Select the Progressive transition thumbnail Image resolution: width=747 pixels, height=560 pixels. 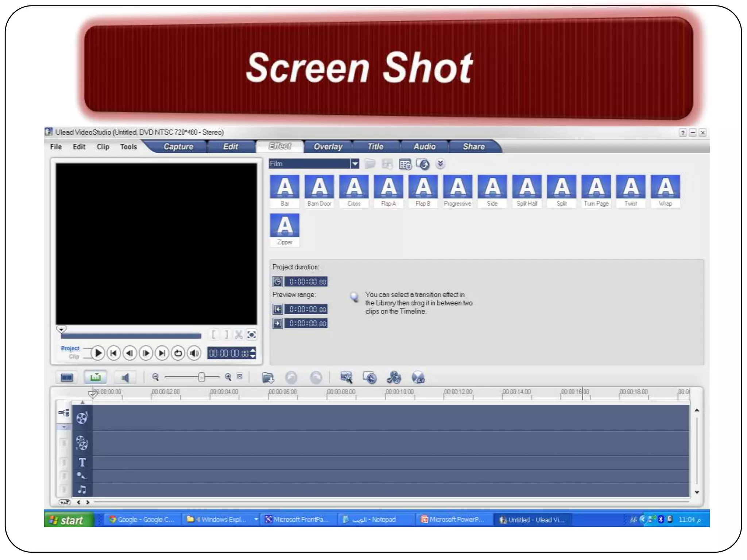458,191
